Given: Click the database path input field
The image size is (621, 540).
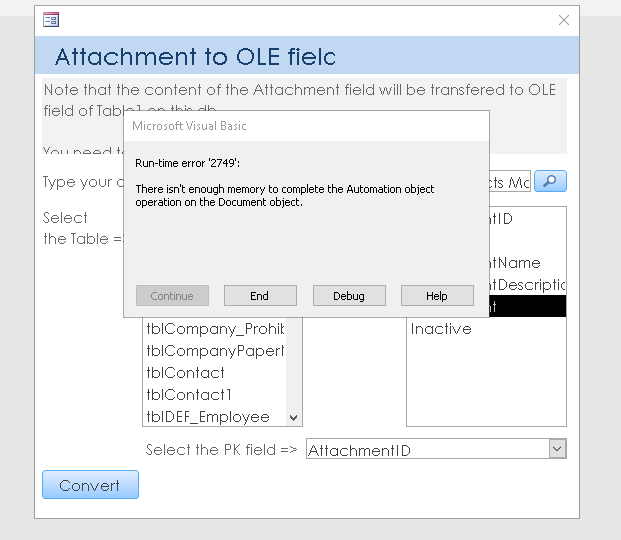Looking at the screenshot, I should [510, 182].
